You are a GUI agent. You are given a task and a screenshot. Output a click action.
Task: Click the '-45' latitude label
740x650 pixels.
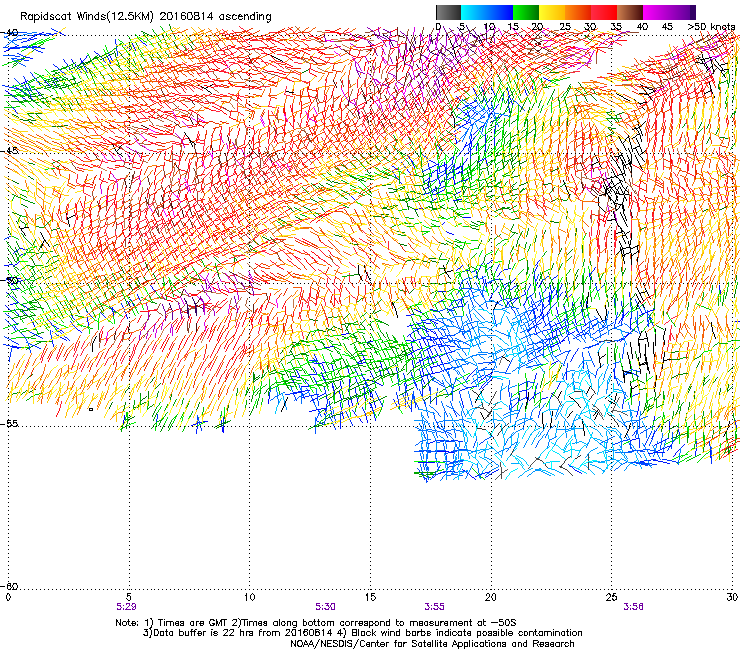[10, 151]
